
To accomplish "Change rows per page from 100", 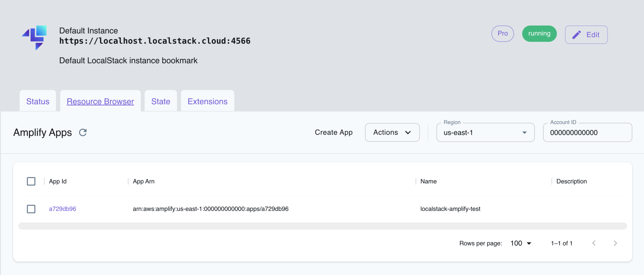I will [520, 243].
